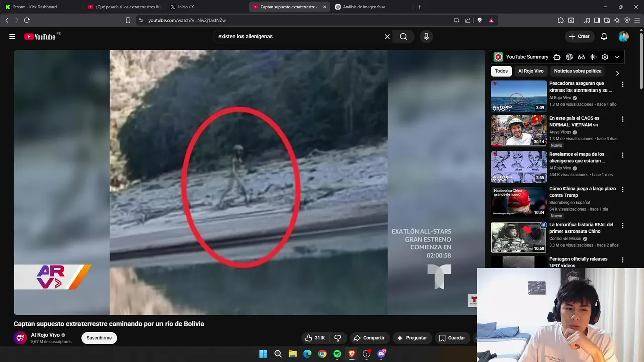Click the Preguntar button
The width and height of the screenshot is (644, 362).
pos(412,338)
